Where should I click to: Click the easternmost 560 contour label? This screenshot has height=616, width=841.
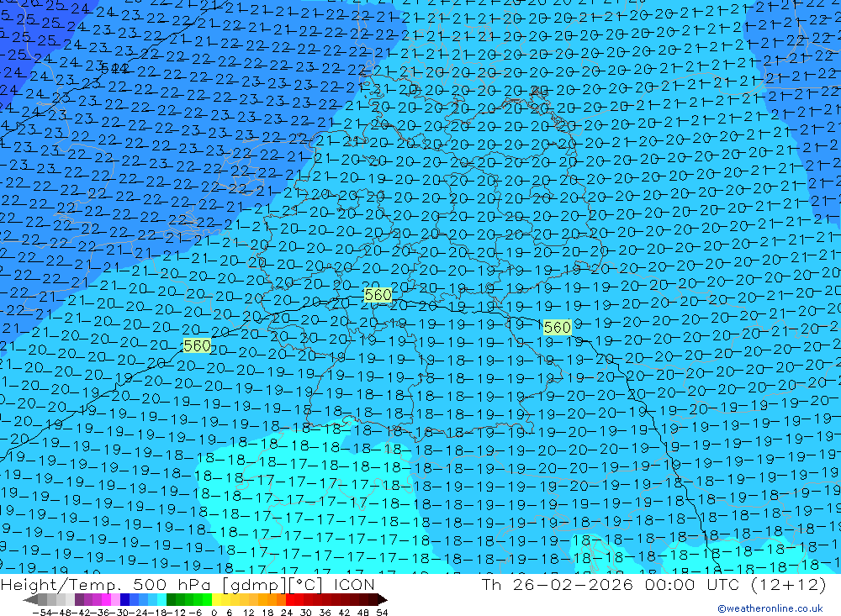(x=558, y=327)
